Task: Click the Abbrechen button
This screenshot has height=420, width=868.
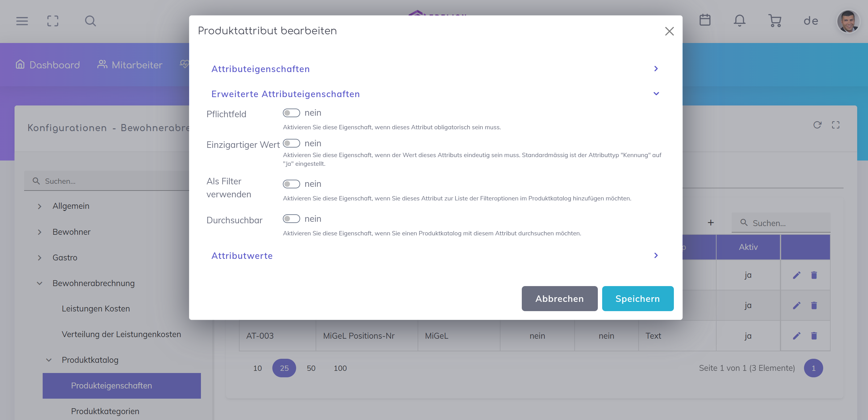Action: tap(560, 299)
